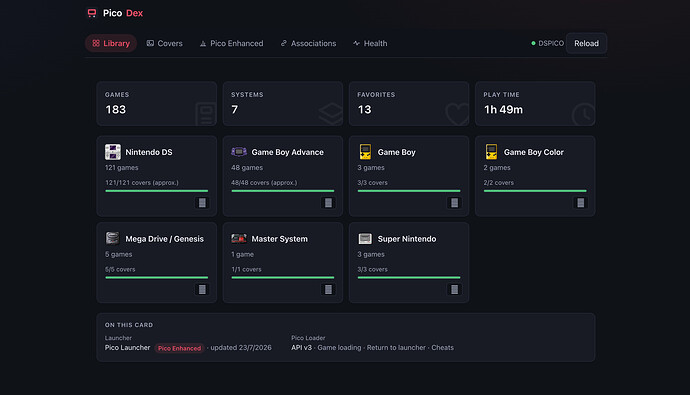This screenshot has height=395, width=690.
Task: Open the Pico Enhanced tab
Action: (x=231, y=43)
